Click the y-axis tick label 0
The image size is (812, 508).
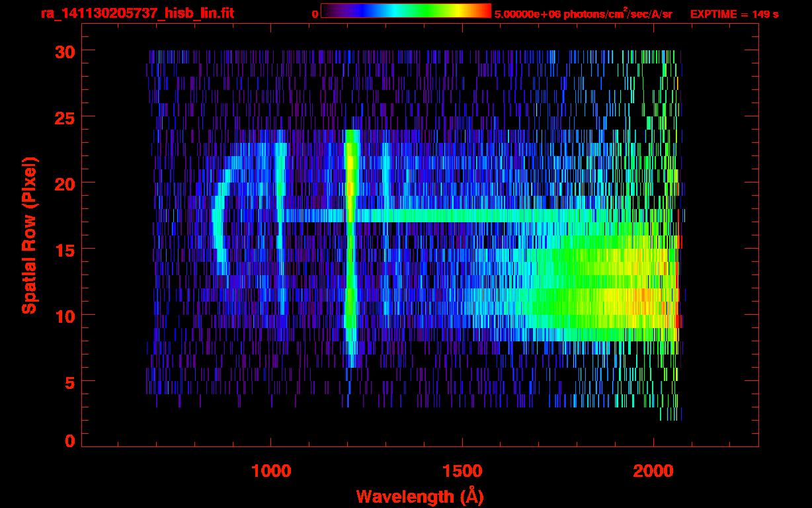69,441
